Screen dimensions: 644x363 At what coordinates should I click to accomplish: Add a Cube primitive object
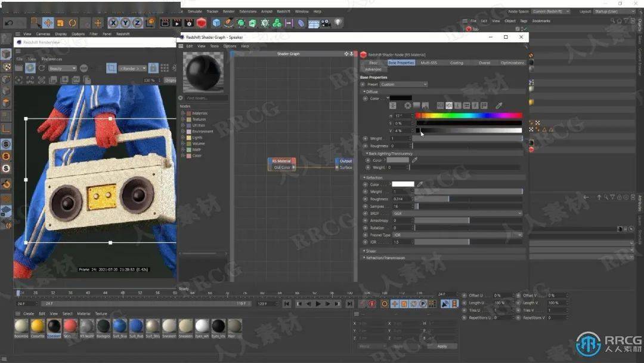[x=216, y=23]
